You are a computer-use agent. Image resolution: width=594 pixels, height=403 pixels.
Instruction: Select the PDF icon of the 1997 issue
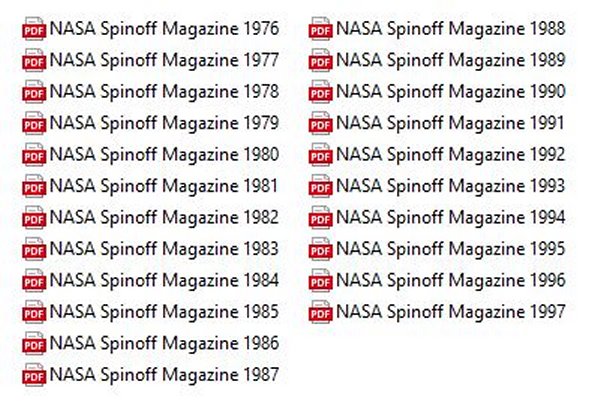[x=321, y=312]
